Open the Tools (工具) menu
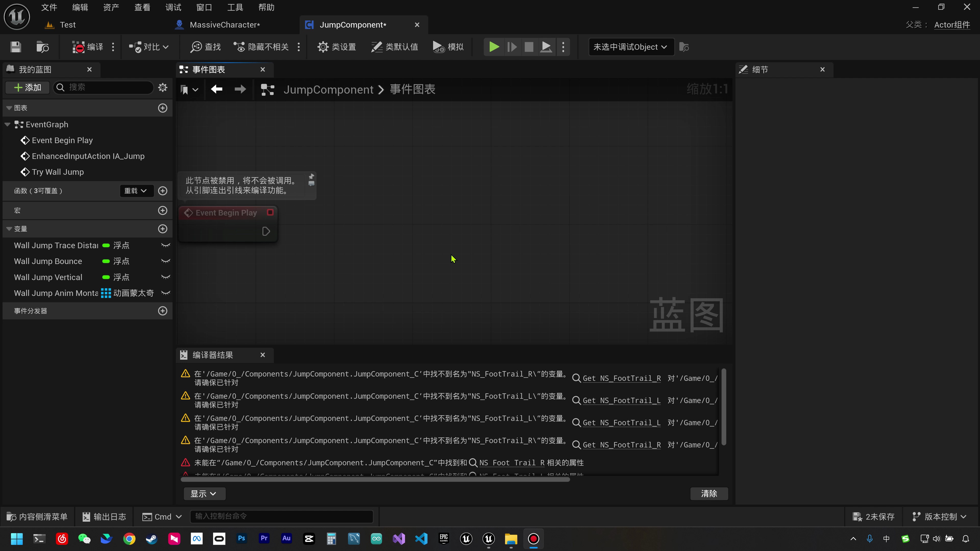This screenshot has width=980, height=551. tap(235, 7)
